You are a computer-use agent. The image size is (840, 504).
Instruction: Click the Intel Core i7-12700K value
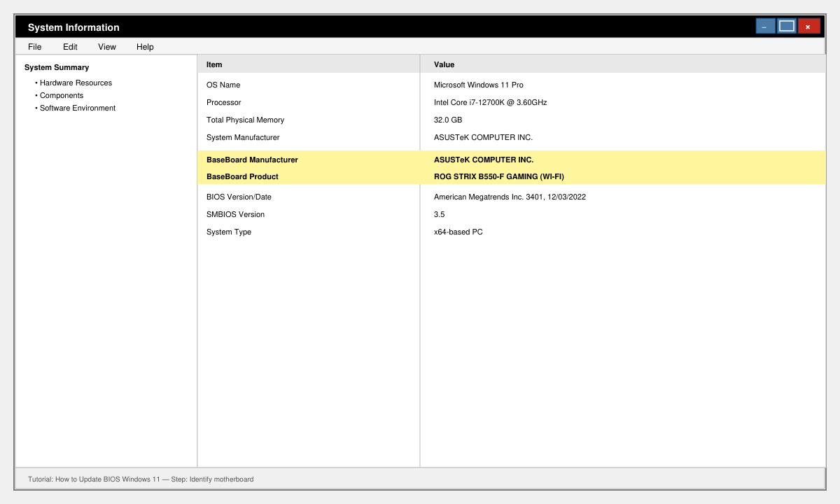point(490,102)
